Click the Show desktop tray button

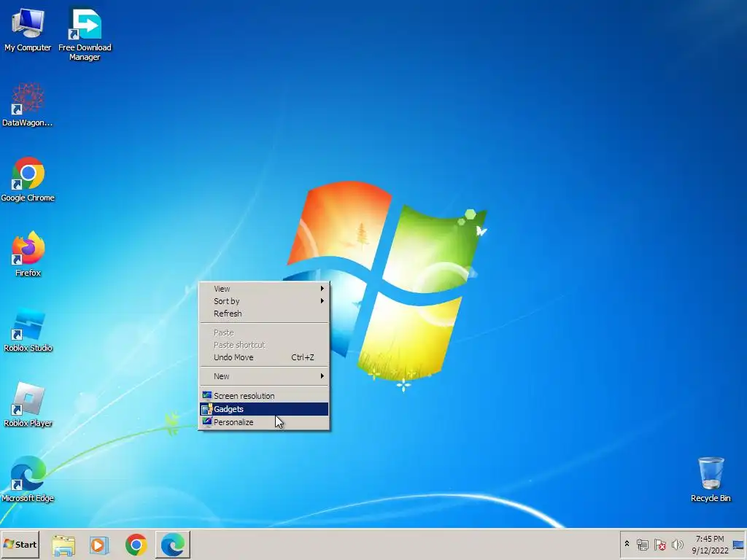(738, 545)
